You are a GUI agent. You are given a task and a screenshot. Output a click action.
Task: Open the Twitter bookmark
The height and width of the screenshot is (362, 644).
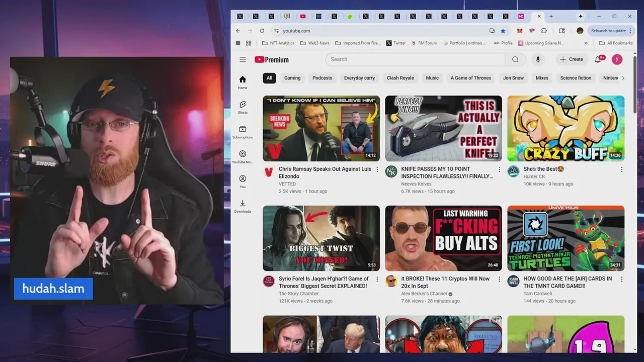click(x=396, y=43)
